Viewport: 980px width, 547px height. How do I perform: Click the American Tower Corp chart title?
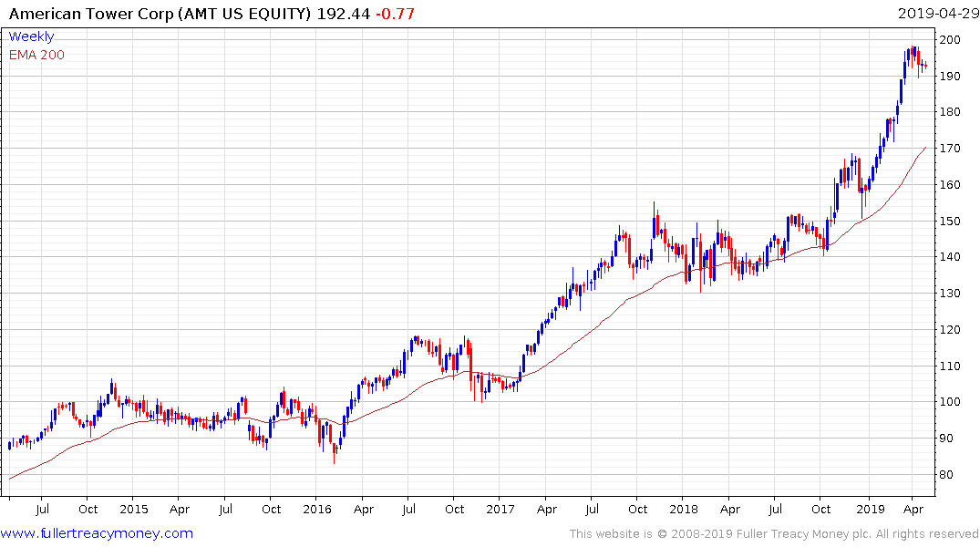[160, 14]
